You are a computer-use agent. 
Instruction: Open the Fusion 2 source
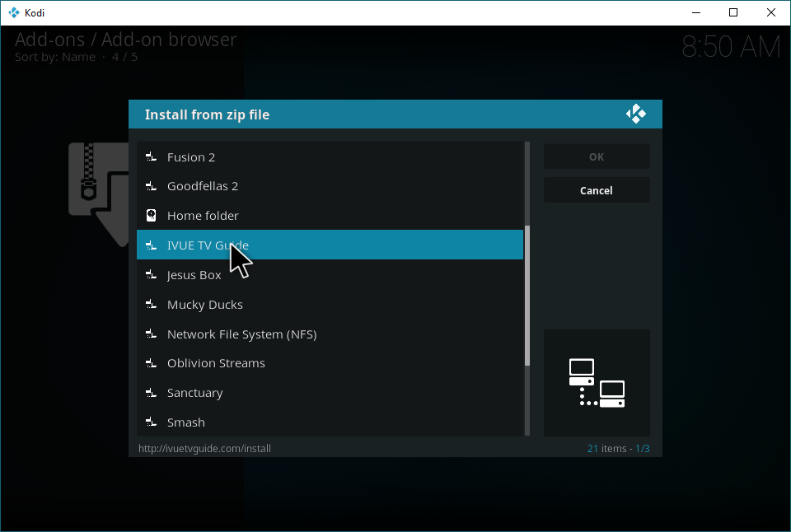(x=330, y=156)
